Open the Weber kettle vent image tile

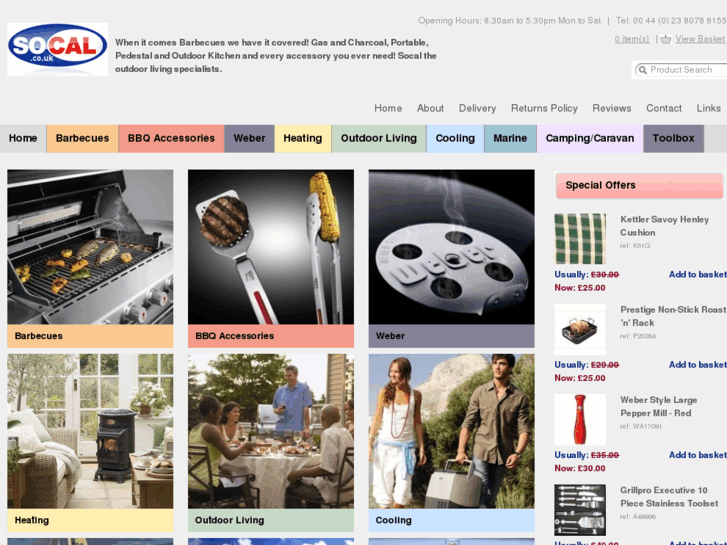tap(452, 247)
